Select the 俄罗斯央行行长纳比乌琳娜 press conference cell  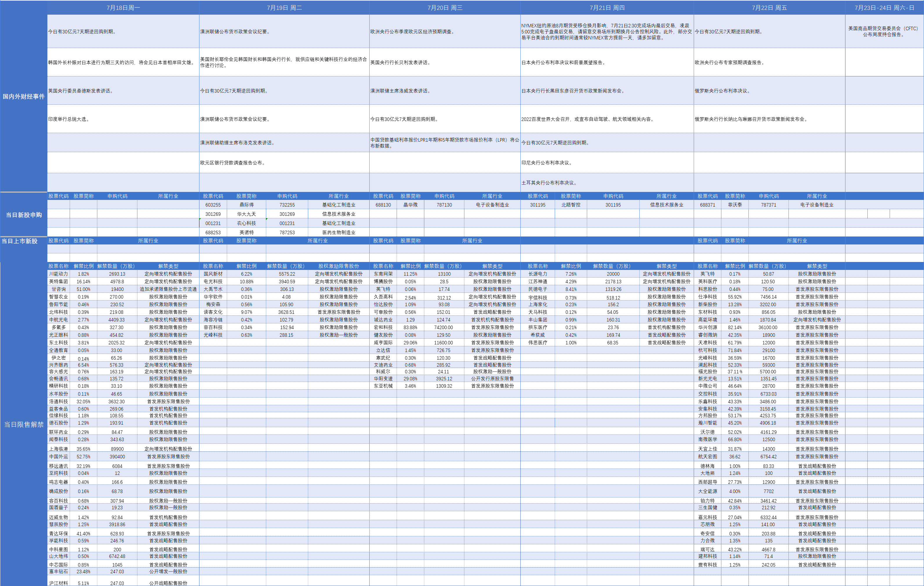click(769, 119)
